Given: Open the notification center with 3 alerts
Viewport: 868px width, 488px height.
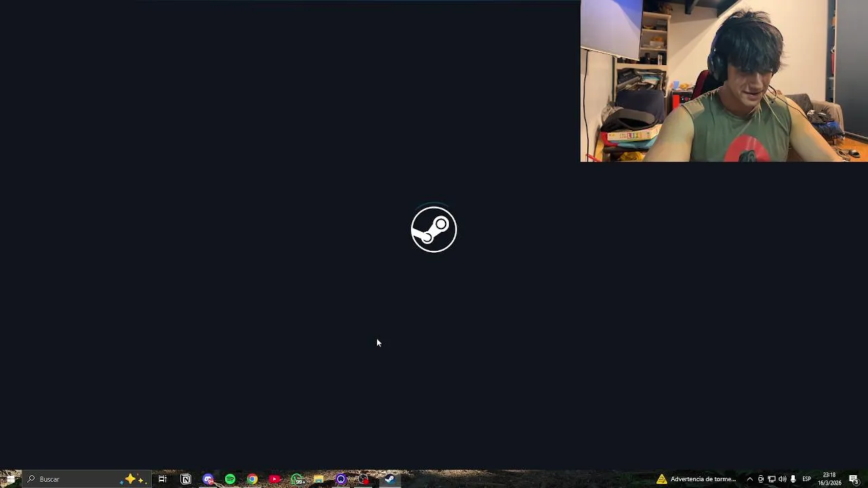Looking at the screenshot, I should (x=854, y=479).
